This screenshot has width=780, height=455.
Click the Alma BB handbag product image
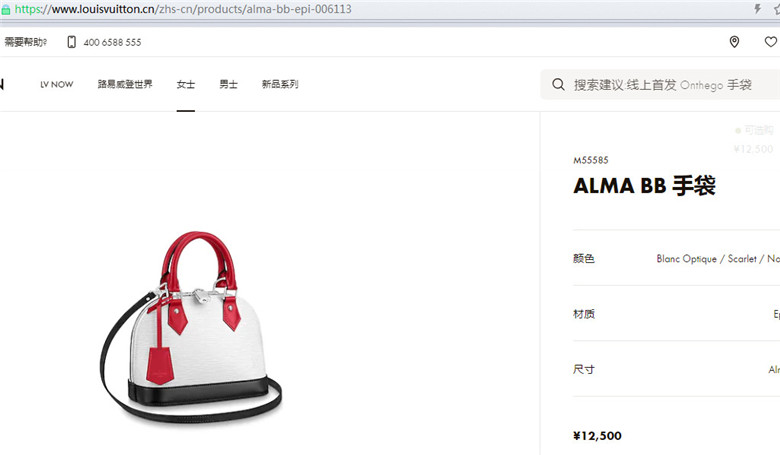191,327
